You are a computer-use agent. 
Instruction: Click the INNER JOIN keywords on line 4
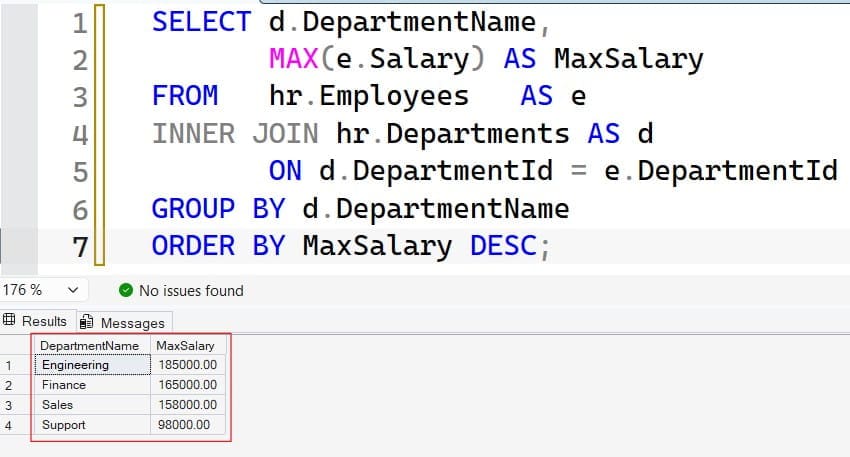pyautogui.click(x=235, y=134)
